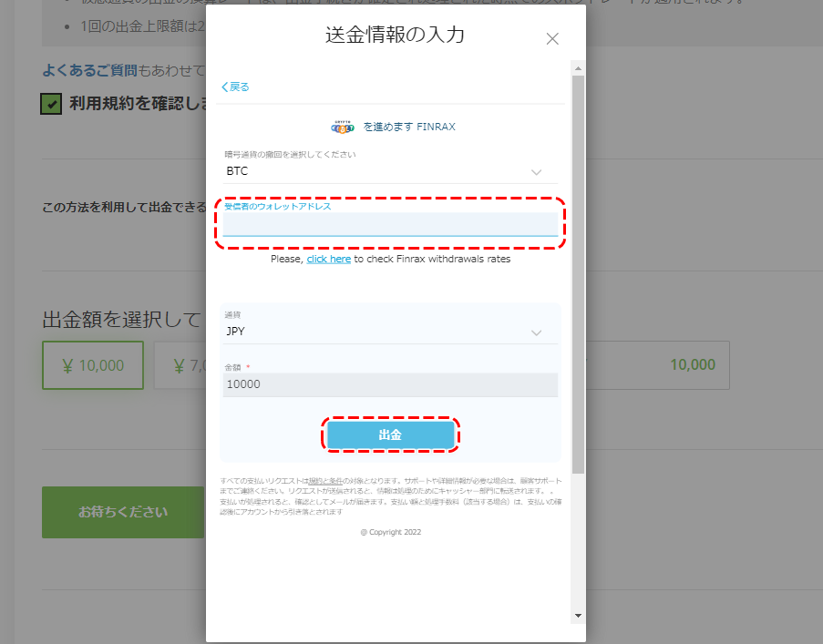Expand the BTC selector chevron
This screenshot has height=644, width=823.
point(536,172)
